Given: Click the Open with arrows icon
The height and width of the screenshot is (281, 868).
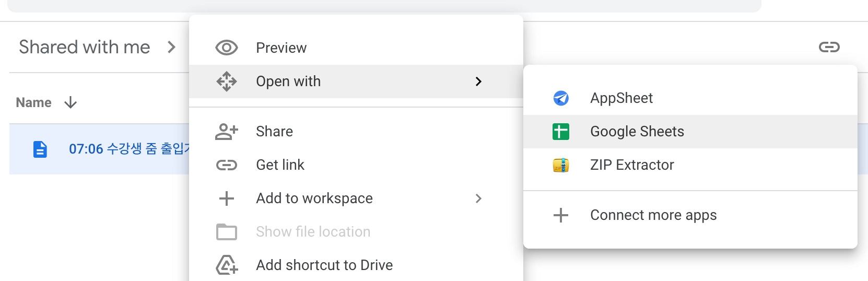Looking at the screenshot, I should 226,81.
